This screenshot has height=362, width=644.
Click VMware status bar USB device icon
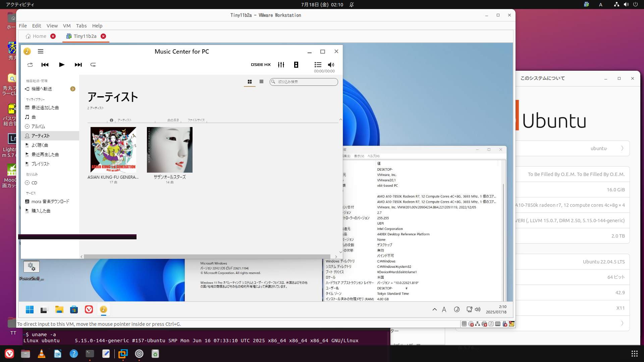click(505, 324)
